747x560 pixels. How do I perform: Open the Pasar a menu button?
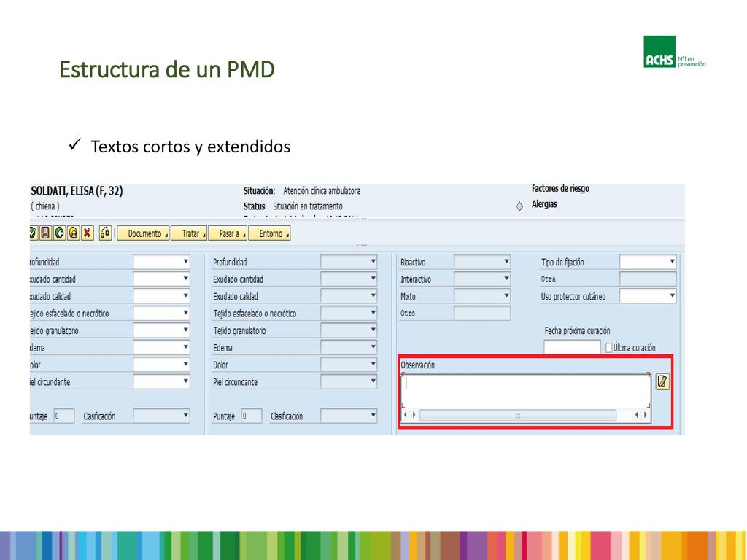228,233
